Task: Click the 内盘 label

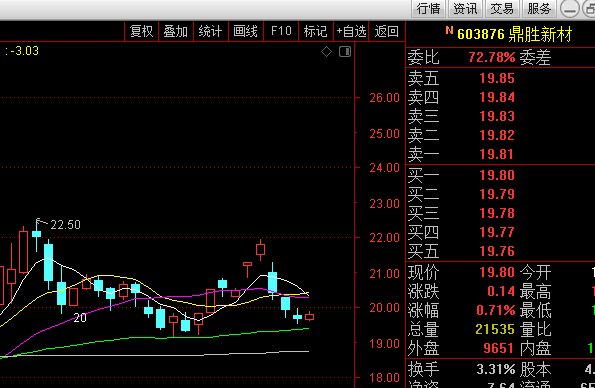Action: click(535, 348)
